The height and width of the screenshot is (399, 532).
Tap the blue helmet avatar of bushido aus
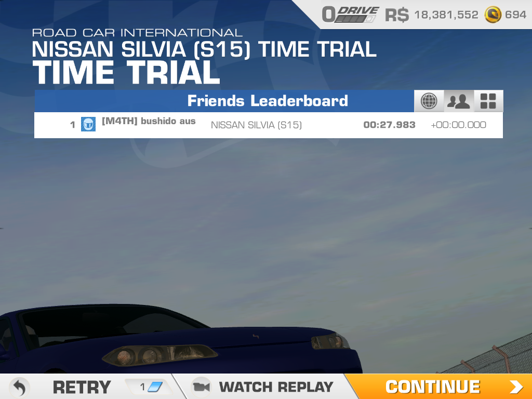click(88, 124)
